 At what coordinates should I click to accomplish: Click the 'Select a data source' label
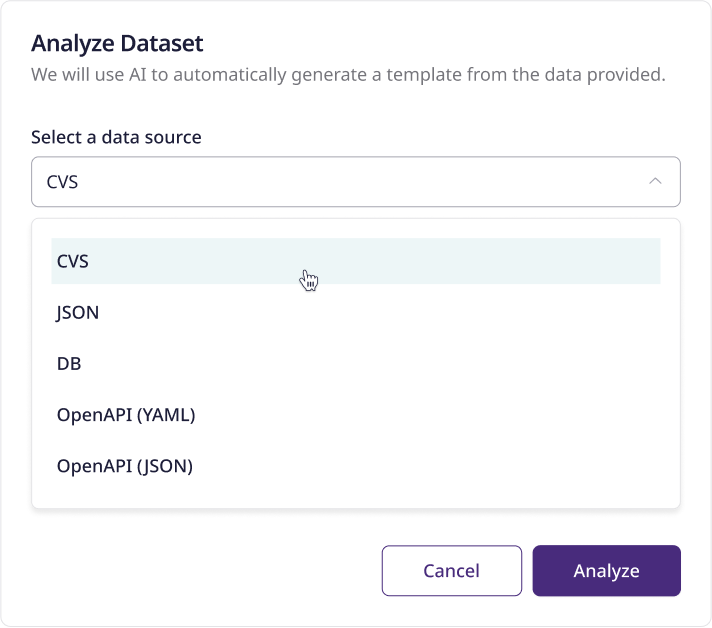(116, 137)
